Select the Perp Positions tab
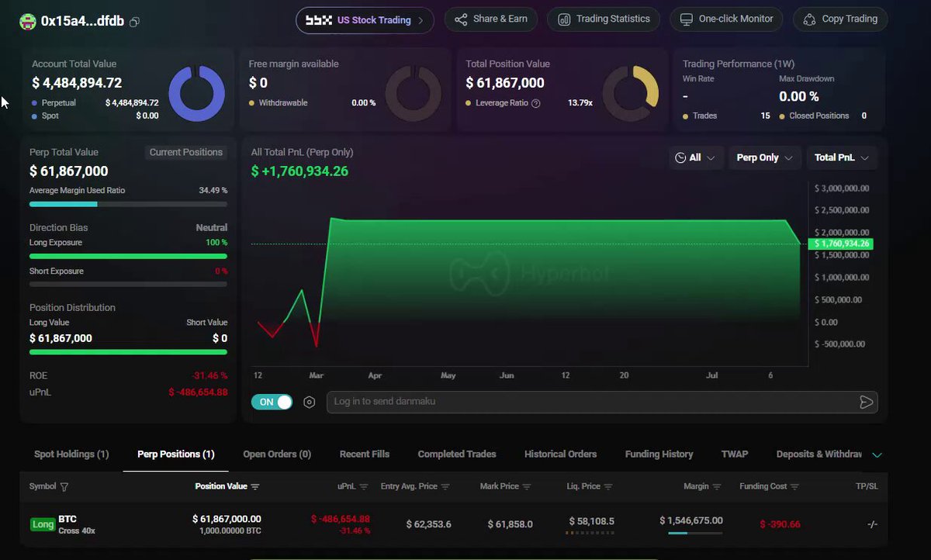This screenshot has height=560, width=931. click(x=176, y=455)
